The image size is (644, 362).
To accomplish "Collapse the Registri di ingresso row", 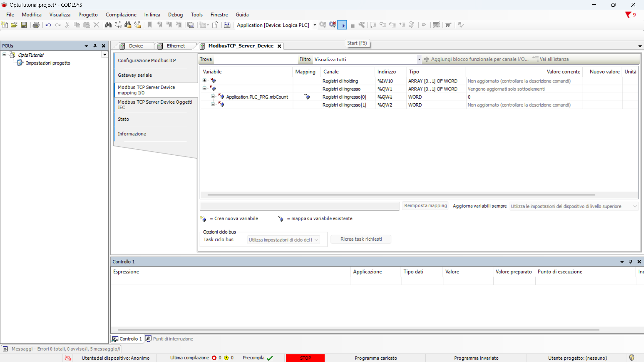I will (x=205, y=88).
